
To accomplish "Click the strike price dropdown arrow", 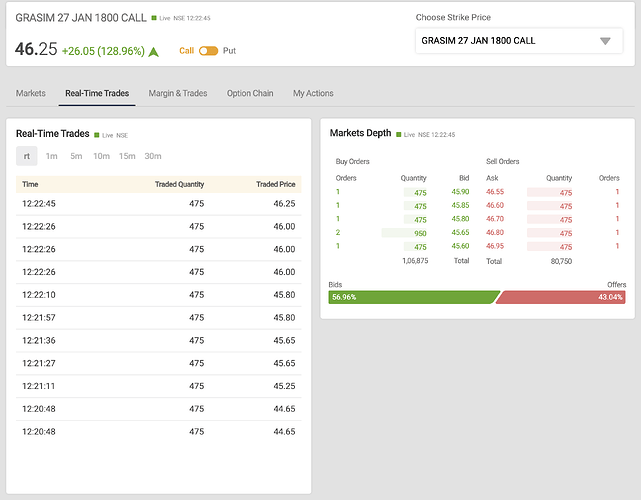I will click(x=605, y=41).
